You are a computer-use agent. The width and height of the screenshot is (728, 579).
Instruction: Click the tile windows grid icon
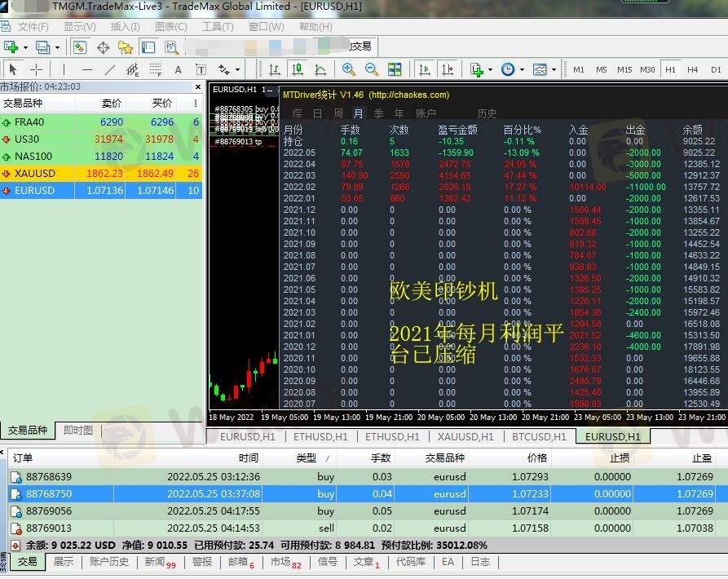click(395, 69)
